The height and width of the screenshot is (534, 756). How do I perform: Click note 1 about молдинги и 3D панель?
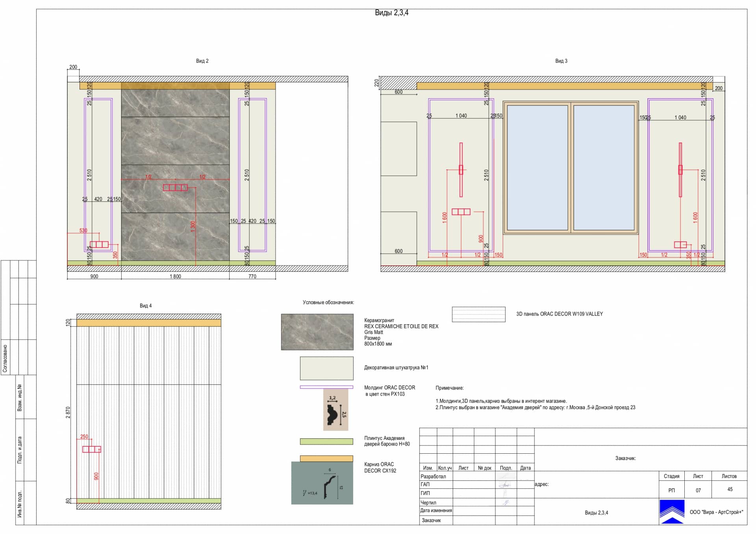(501, 401)
